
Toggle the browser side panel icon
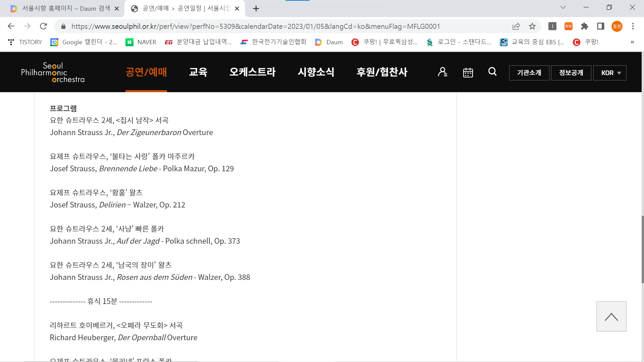click(601, 26)
